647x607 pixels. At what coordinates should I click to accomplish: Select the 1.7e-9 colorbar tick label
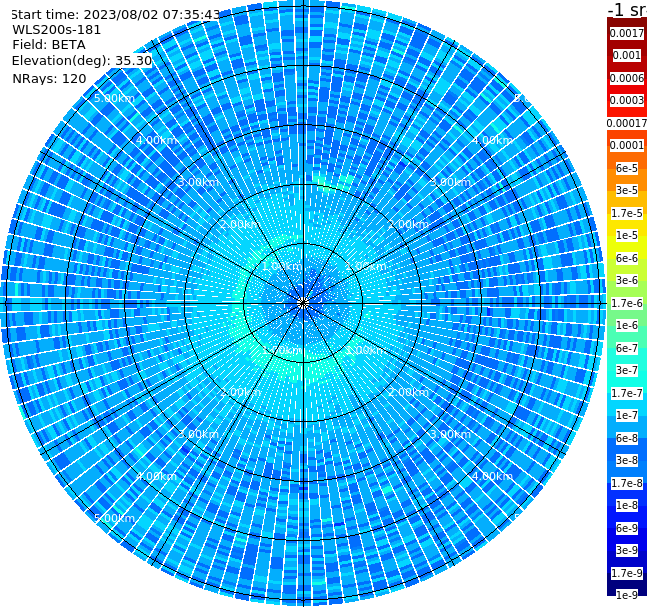(627, 573)
